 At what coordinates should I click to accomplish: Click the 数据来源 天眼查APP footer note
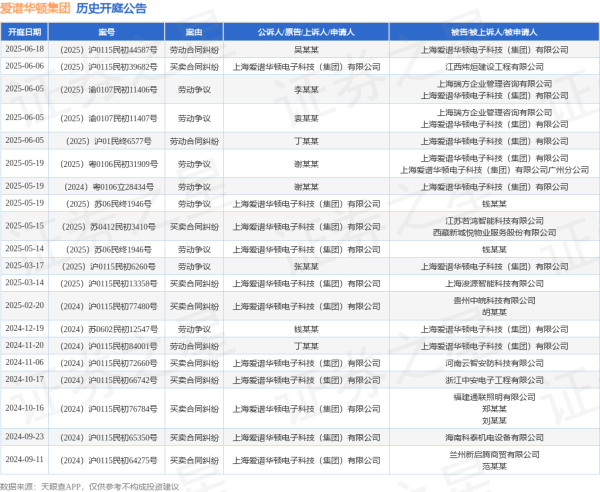pyautogui.click(x=90, y=487)
